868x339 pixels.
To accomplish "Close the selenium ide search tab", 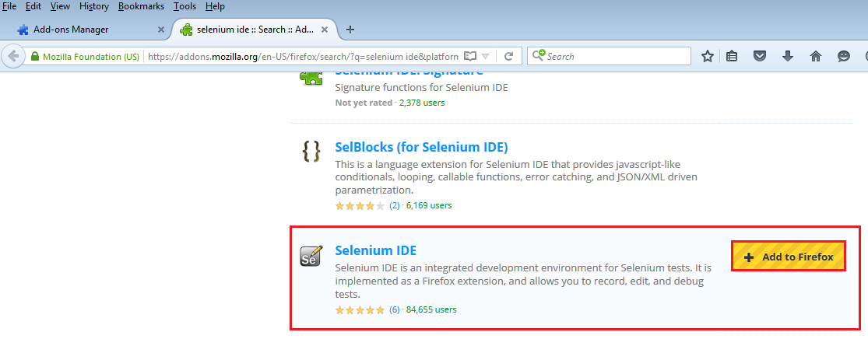I will pyautogui.click(x=325, y=30).
